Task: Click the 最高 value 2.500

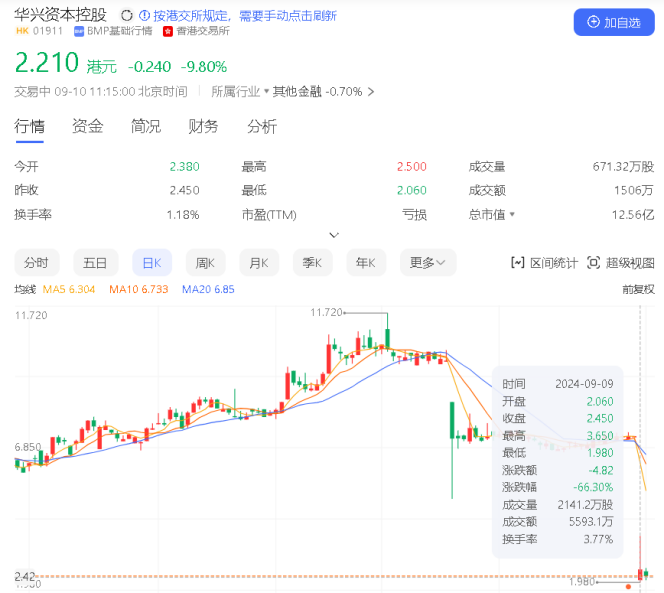Action: 411,167
